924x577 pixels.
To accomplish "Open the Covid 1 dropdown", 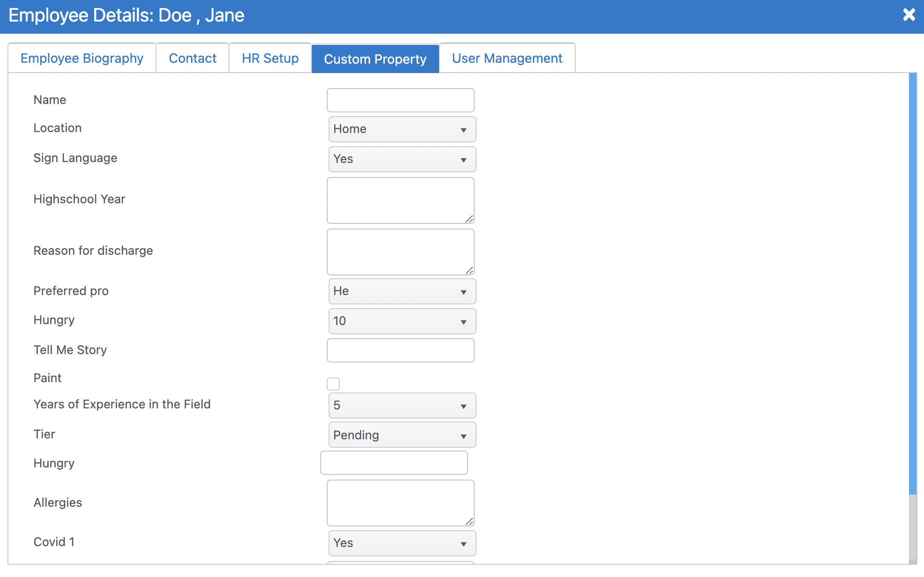I will click(x=402, y=543).
